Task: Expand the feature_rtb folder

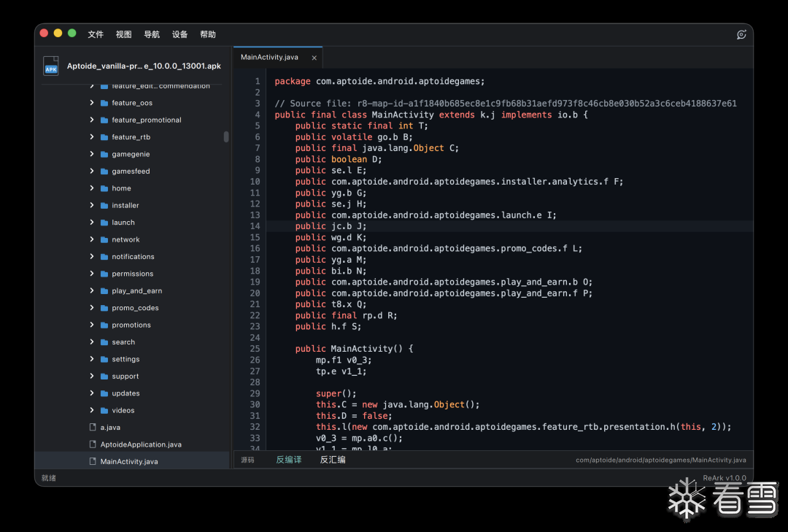Action: click(91, 136)
